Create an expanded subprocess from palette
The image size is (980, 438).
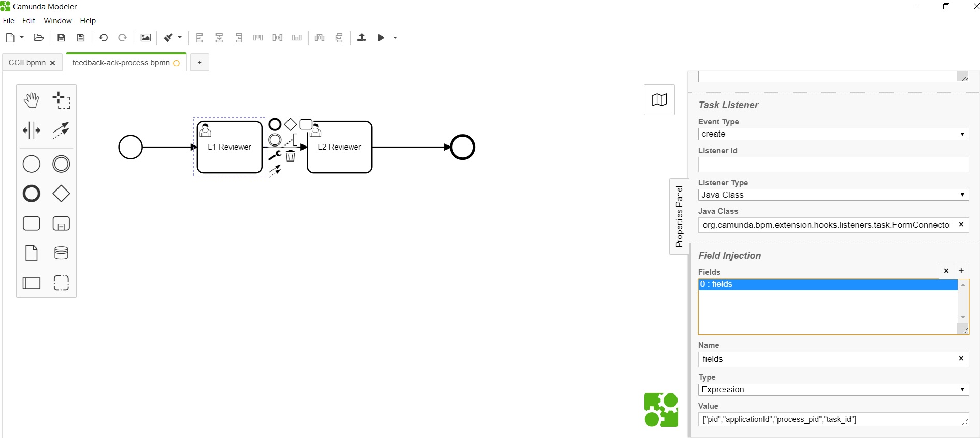click(62, 224)
